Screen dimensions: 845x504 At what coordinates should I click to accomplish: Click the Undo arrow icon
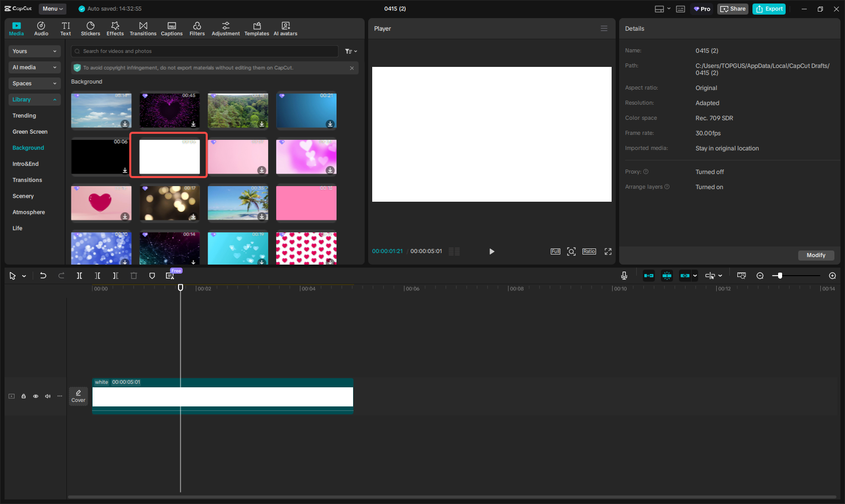(x=43, y=276)
